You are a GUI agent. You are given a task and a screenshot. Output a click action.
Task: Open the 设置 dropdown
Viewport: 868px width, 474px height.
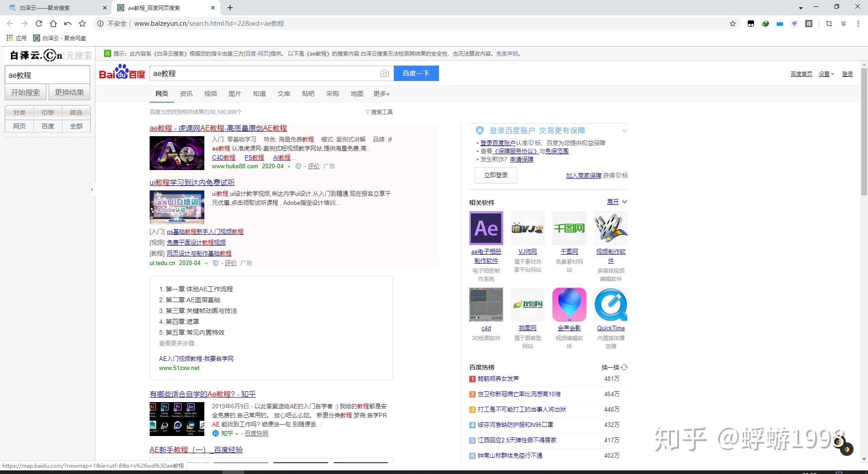826,74
